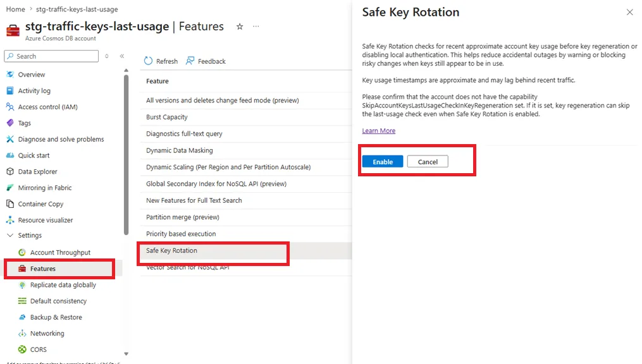642x364 pixels.
Task: Click the Tags icon
Action: [10, 123]
